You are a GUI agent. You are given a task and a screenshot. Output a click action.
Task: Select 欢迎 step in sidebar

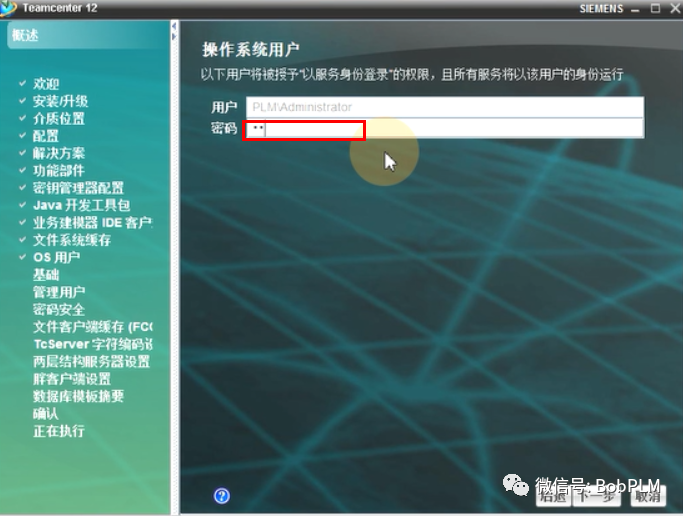click(46, 84)
